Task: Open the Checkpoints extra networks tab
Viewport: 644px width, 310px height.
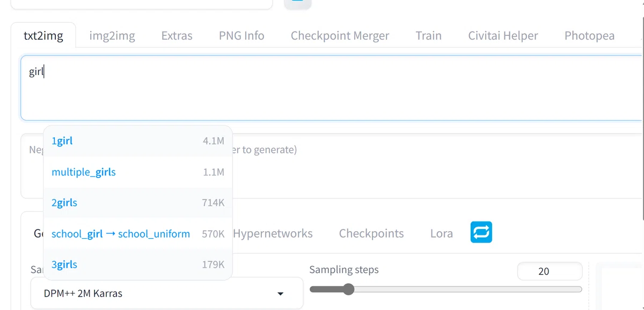Action: coord(371,233)
